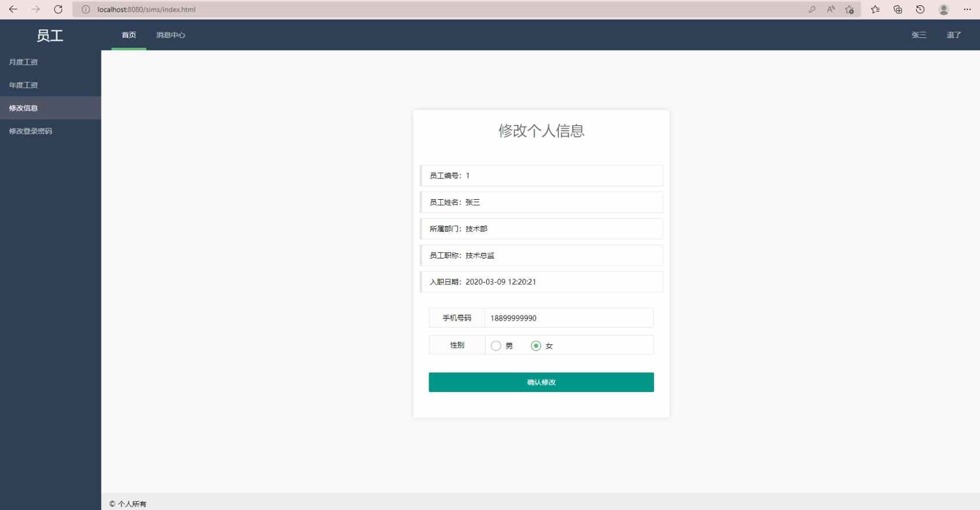Open 月度工资 in the sidebar
The height and width of the screenshot is (510, 980).
[51, 62]
